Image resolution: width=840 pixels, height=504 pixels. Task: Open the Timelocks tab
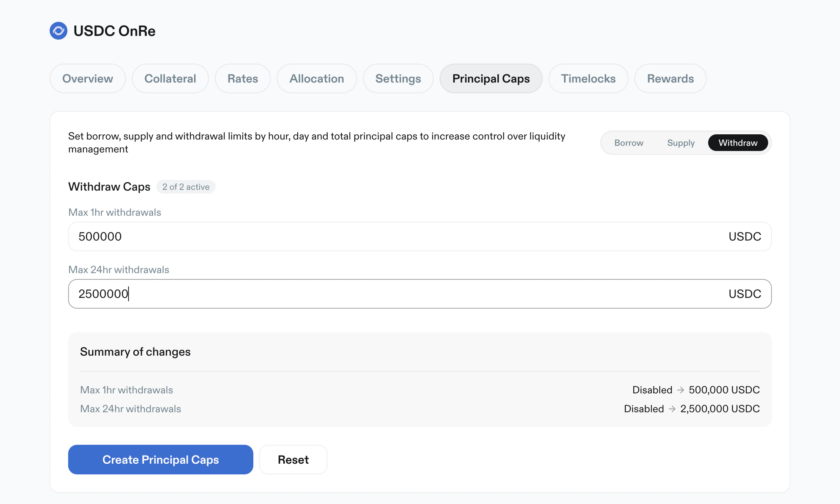tap(588, 78)
